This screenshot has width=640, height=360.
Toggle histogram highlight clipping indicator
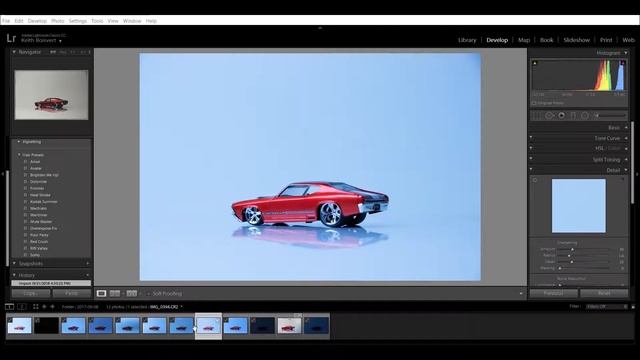[622, 63]
